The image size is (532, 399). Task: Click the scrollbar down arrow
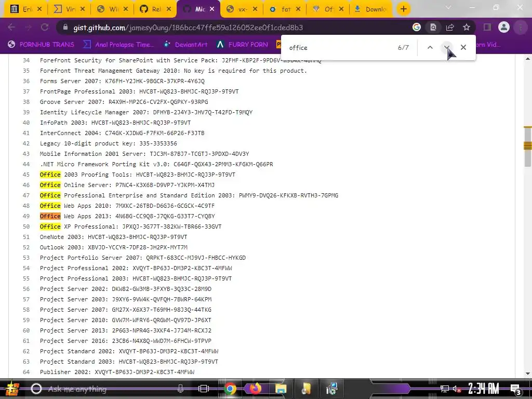tap(528, 374)
